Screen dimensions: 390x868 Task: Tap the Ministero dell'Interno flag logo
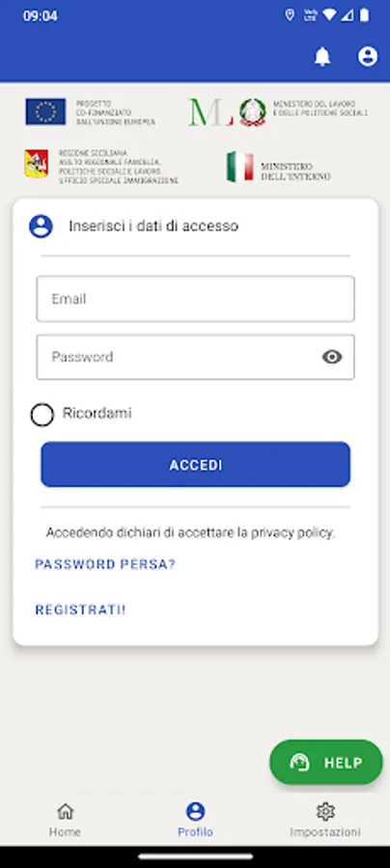239,167
